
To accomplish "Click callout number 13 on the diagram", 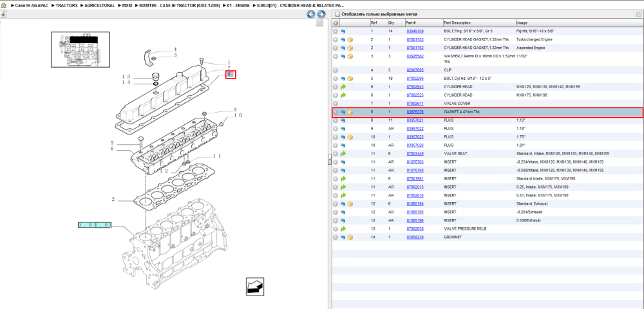I will [x=126, y=77].
